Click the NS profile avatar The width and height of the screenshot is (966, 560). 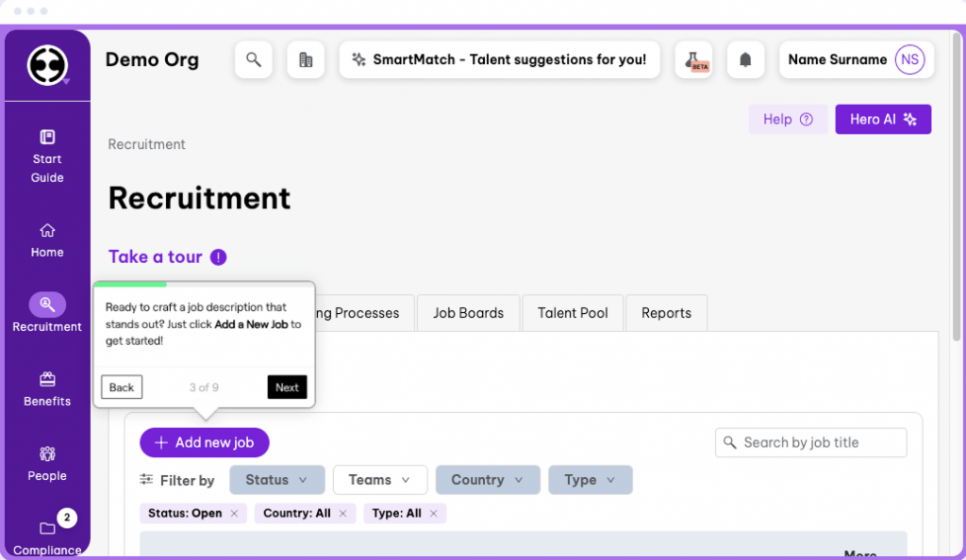click(x=909, y=59)
